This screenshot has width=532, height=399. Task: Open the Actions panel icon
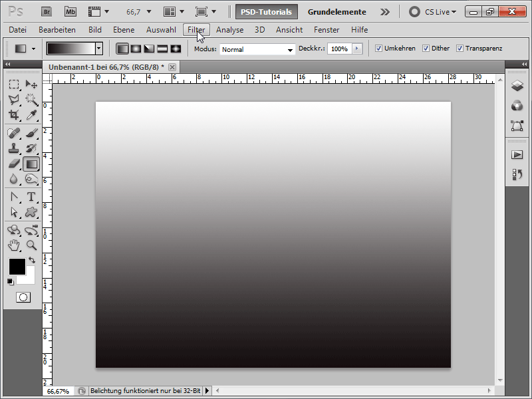(x=517, y=155)
